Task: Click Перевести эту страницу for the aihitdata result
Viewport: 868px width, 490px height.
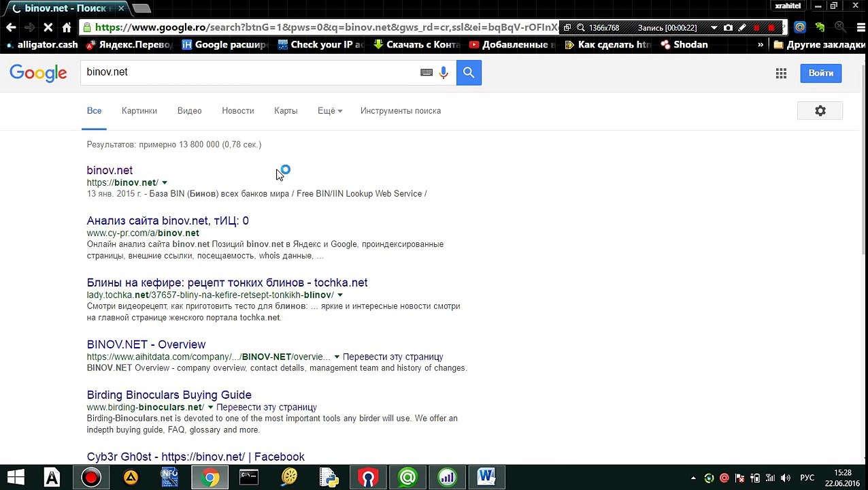Action: (393, 357)
